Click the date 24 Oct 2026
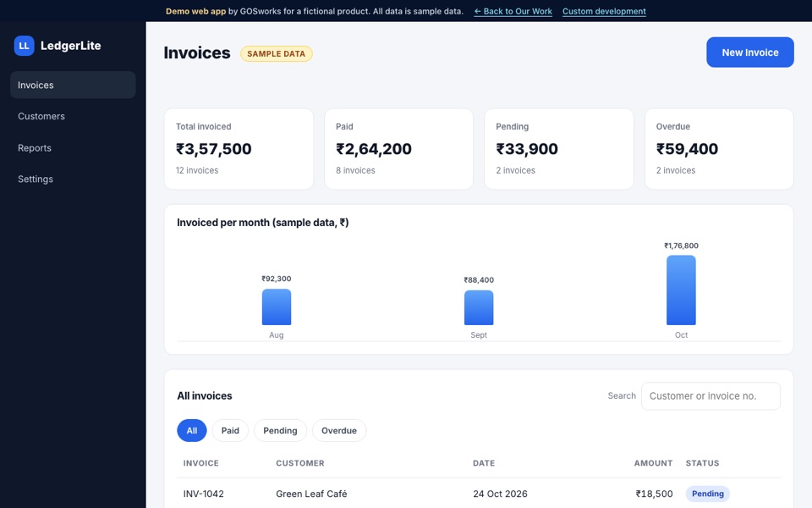 (x=500, y=494)
